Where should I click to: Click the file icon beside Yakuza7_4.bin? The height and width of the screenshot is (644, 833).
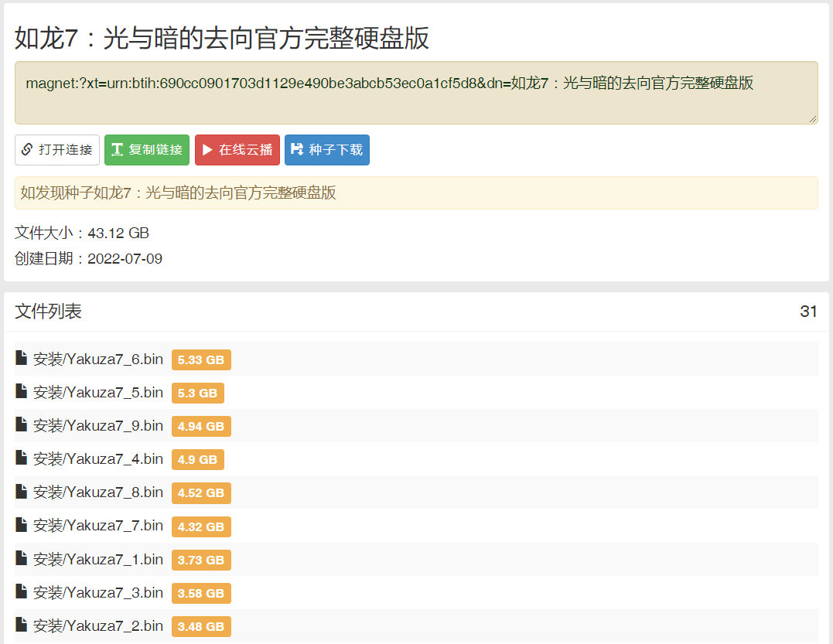pyautogui.click(x=21, y=458)
